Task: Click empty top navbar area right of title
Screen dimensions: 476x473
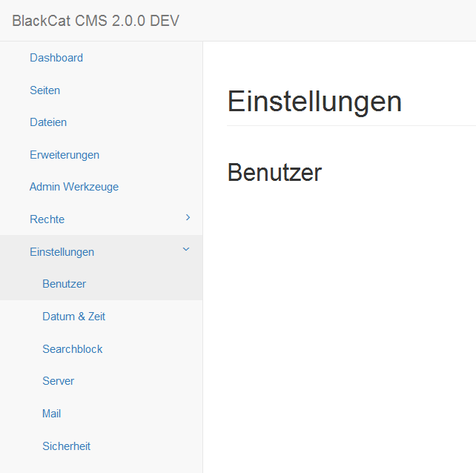Action: (334, 21)
